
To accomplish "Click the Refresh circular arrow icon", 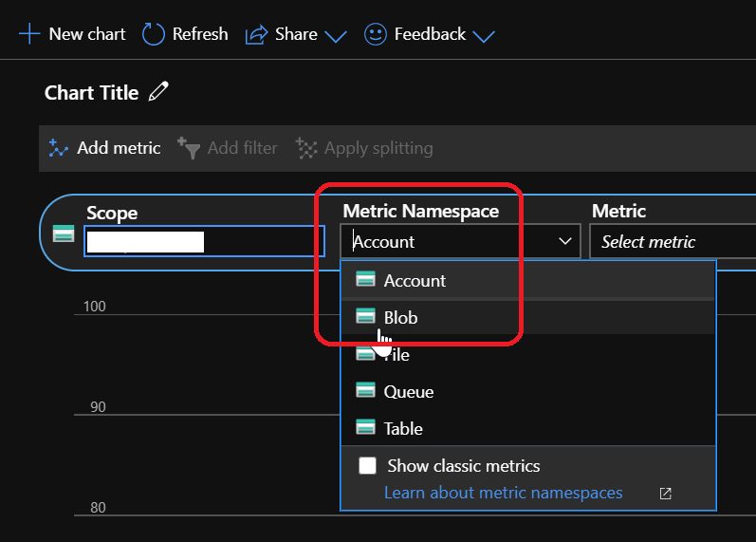I will click(x=153, y=34).
